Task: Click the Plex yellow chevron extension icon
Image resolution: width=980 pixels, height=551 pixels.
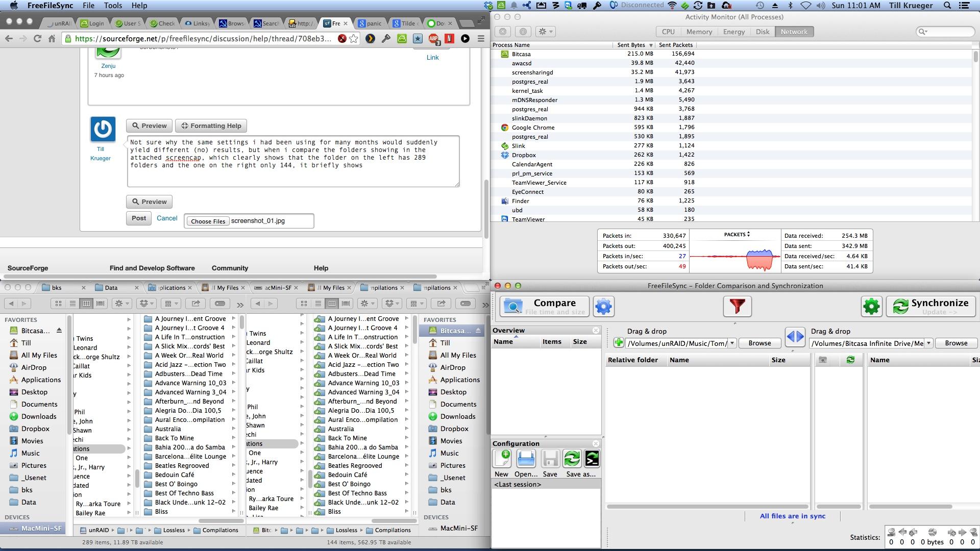Action: click(x=370, y=39)
